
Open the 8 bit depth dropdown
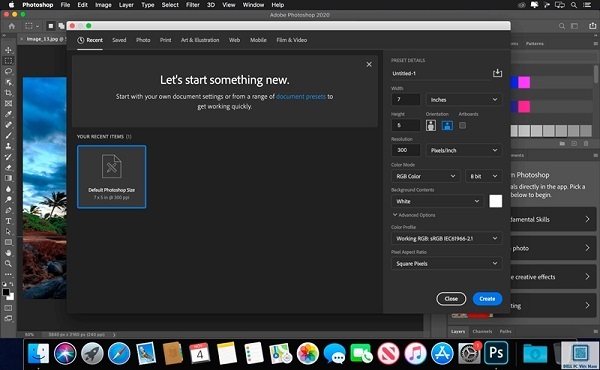point(483,176)
